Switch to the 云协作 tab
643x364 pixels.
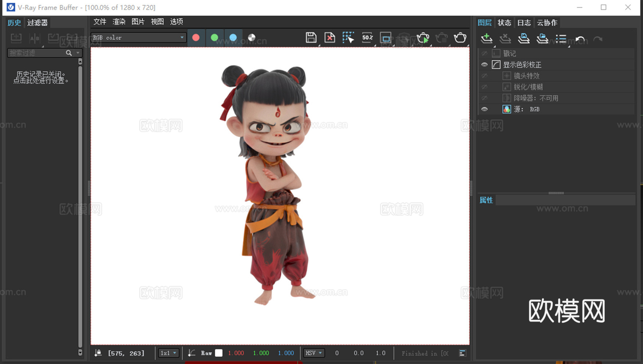[x=547, y=23]
